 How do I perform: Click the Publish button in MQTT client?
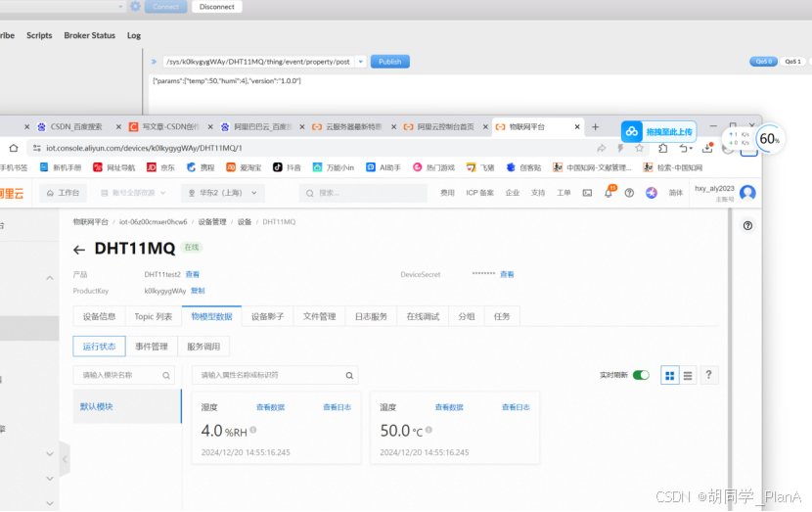tap(390, 62)
